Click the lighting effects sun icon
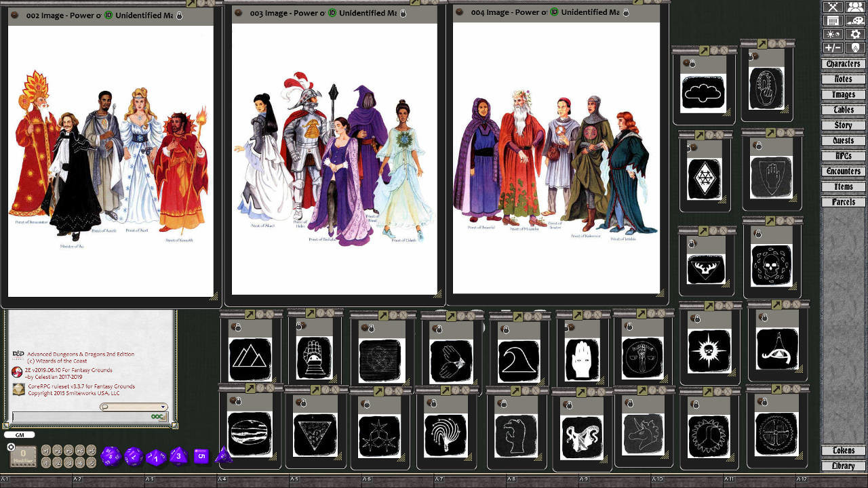 pos(833,33)
